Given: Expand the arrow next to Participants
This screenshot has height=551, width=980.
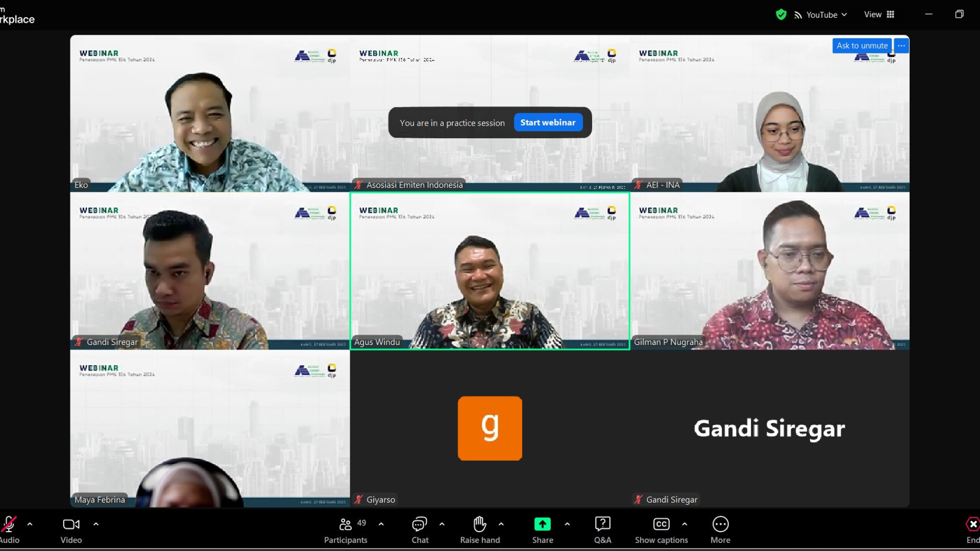Looking at the screenshot, I should [x=381, y=524].
